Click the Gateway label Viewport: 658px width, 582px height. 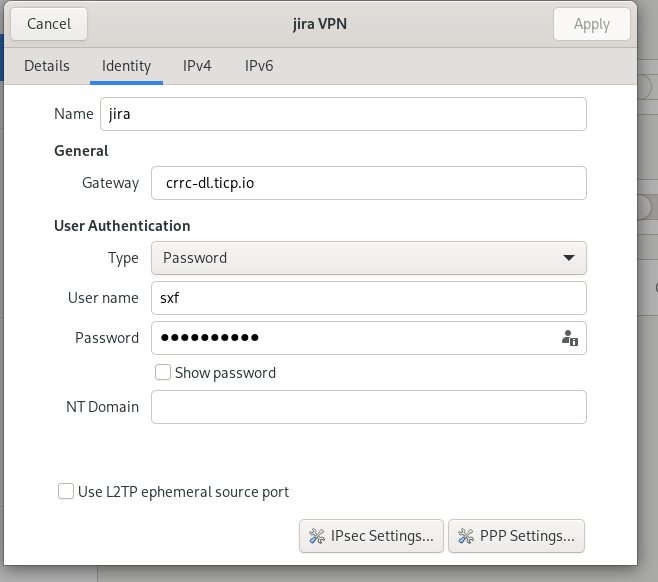tap(110, 183)
